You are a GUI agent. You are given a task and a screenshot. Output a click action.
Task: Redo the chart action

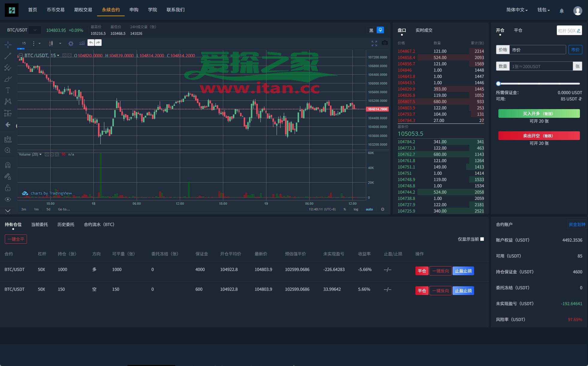click(x=98, y=43)
